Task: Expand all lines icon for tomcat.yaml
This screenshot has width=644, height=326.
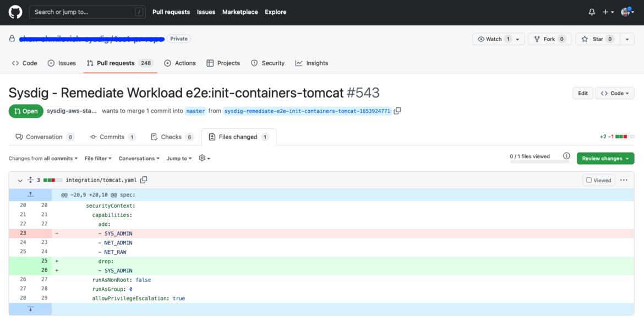Action: point(30,180)
